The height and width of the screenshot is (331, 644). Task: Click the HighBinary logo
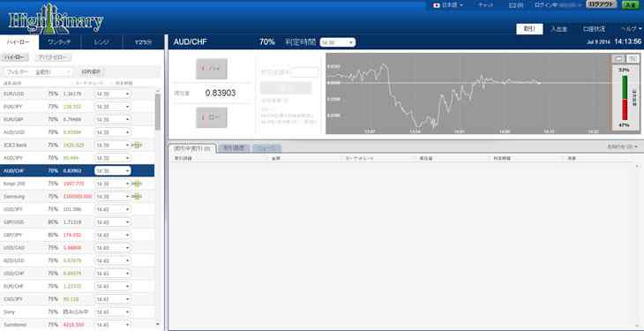[56, 19]
